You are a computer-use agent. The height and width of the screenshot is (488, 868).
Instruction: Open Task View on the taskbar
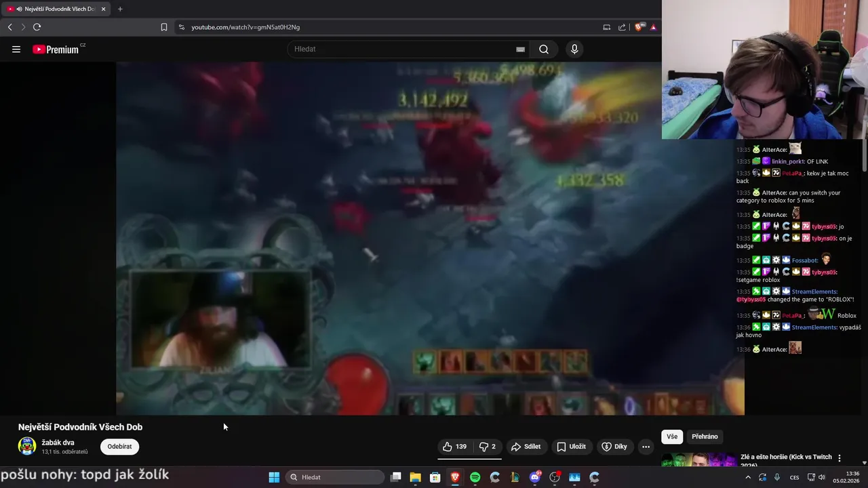coord(396,477)
